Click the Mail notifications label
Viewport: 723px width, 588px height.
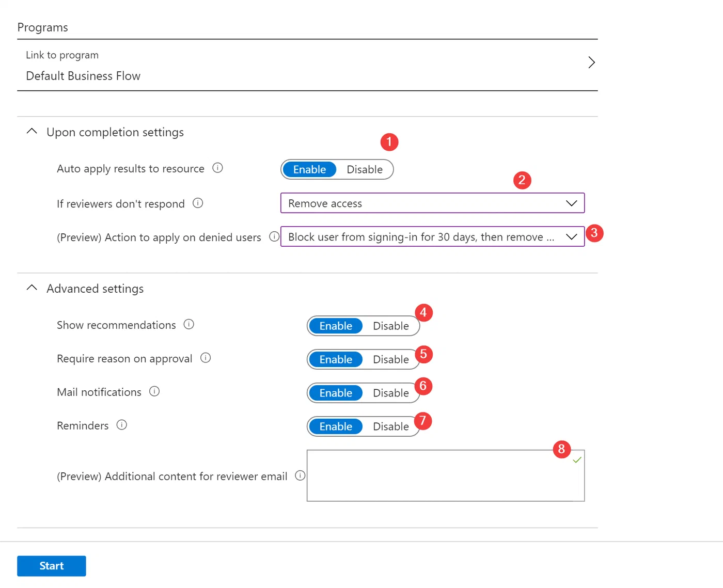pos(99,392)
